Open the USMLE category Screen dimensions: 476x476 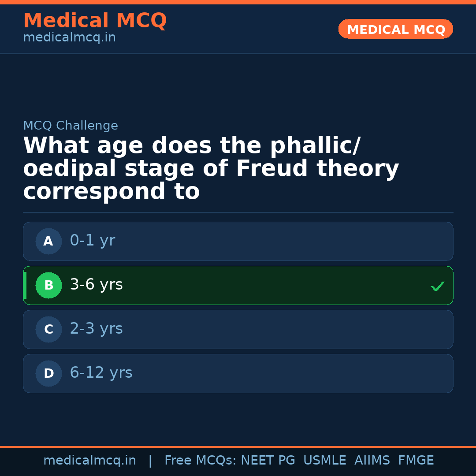pyautogui.click(x=325, y=460)
